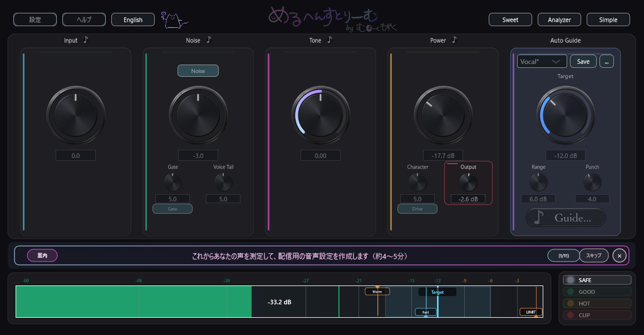Viewport: 644px width, 335px height.
Task: Click the cat mascot logo icon
Action: [x=174, y=19]
